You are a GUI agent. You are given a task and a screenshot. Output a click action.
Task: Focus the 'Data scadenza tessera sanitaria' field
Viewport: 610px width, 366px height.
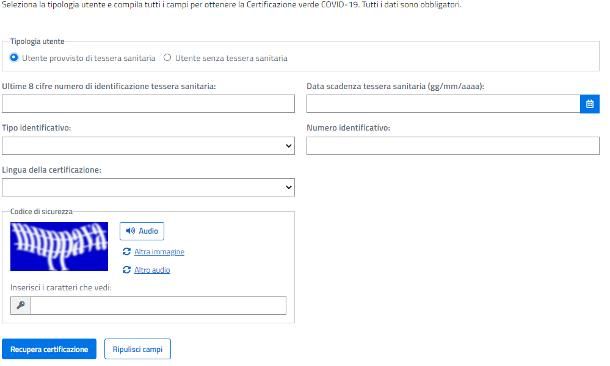tap(443, 104)
